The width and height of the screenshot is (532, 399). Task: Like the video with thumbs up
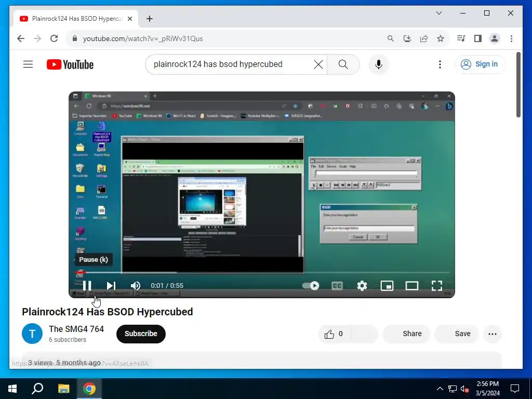coord(335,334)
